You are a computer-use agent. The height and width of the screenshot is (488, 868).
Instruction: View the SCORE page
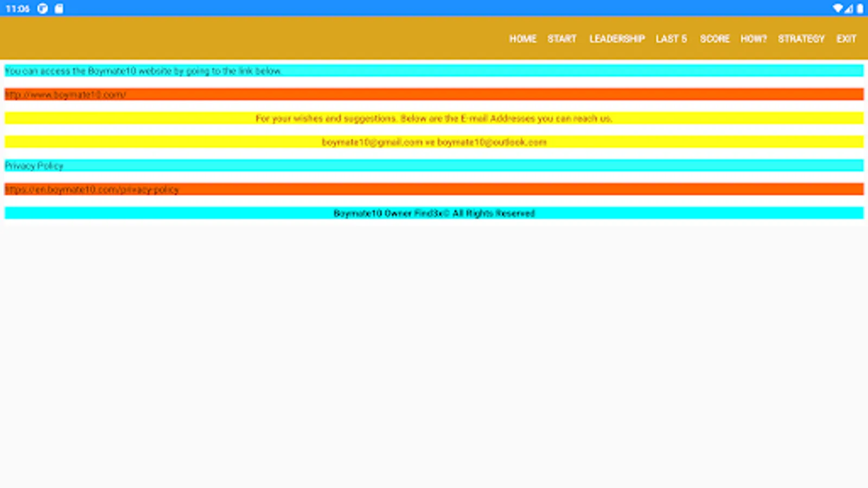[x=714, y=38]
